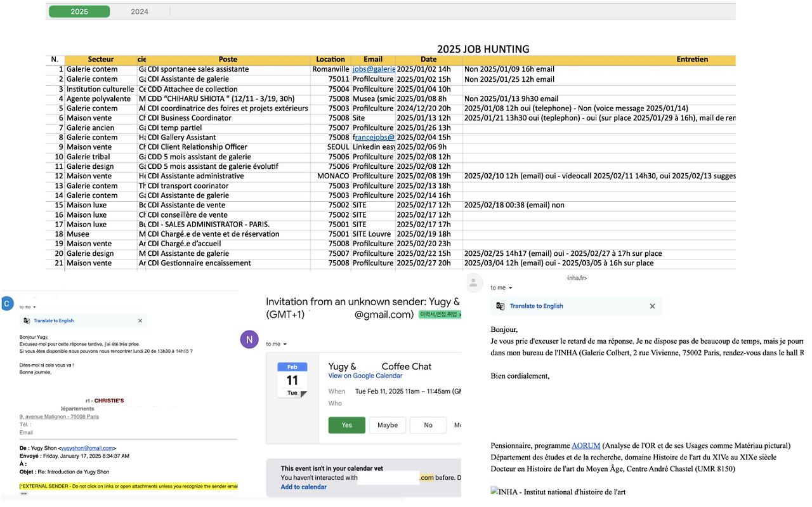The height and width of the screenshot is (507, 812).
Task: Select the 'CDD Attachee de collection' cell
Action: click(x=228, y=89)
